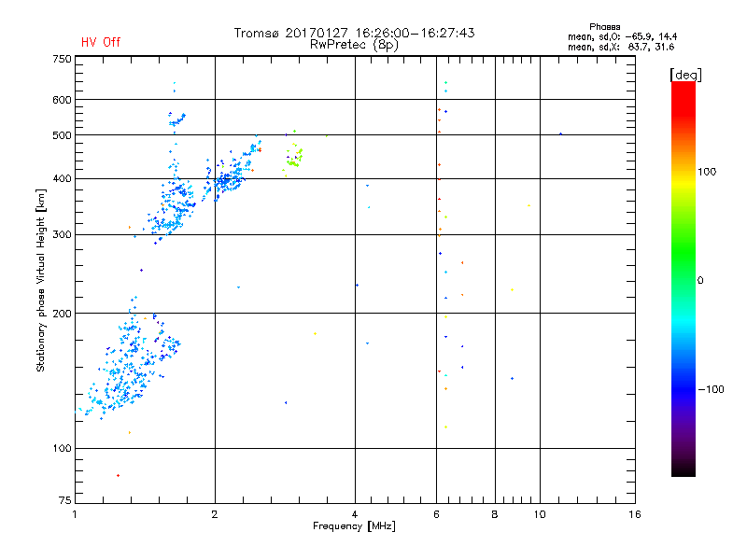The width and height of the screenshot is (747, 560).
Task: Click the frequency axis tick label "8"
Action: click(x=495, y=514)
